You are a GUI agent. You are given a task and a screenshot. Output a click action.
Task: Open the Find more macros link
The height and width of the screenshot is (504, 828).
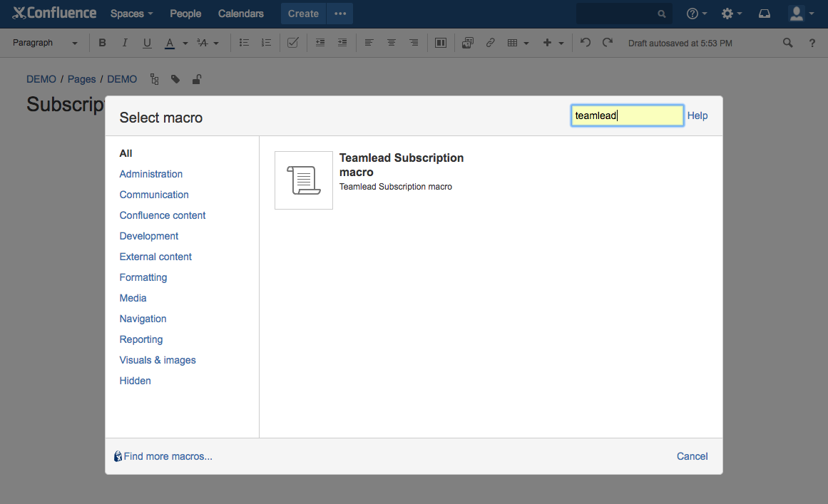click(168, 456)
